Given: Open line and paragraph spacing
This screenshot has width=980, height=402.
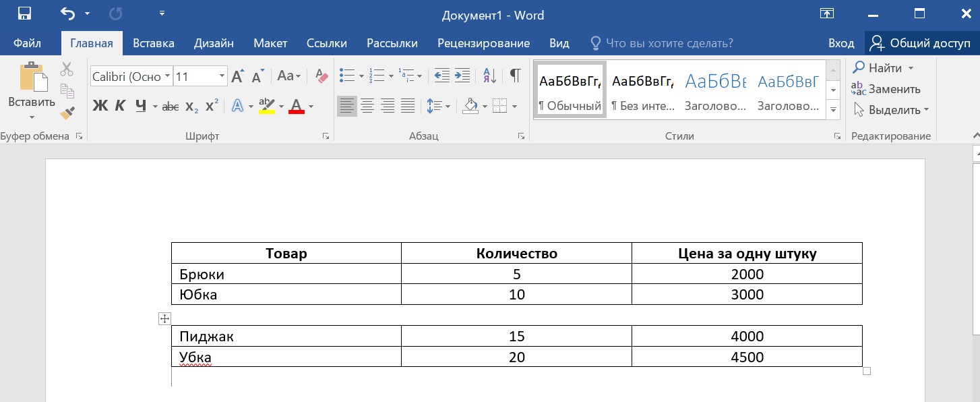Looking at the screenshot, I should point(435,106).
